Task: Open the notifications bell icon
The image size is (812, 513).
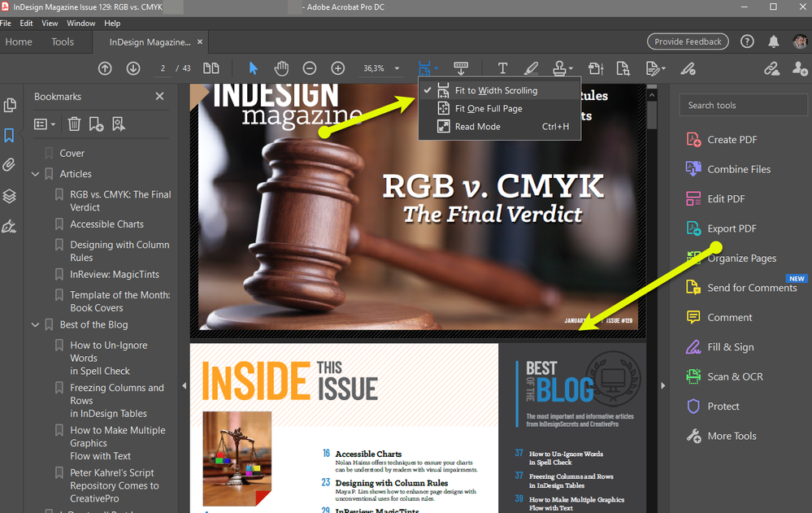Action: (773, 41)
